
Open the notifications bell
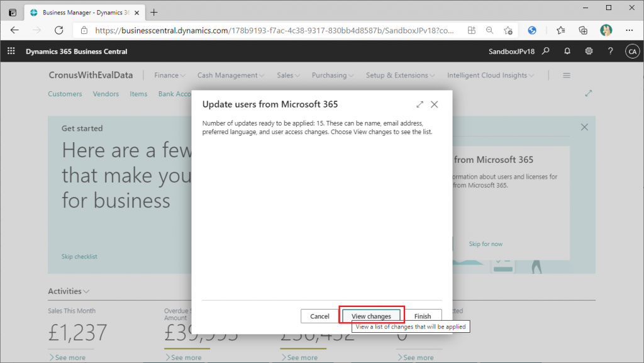pyautogui.click(x=567, y=51)
